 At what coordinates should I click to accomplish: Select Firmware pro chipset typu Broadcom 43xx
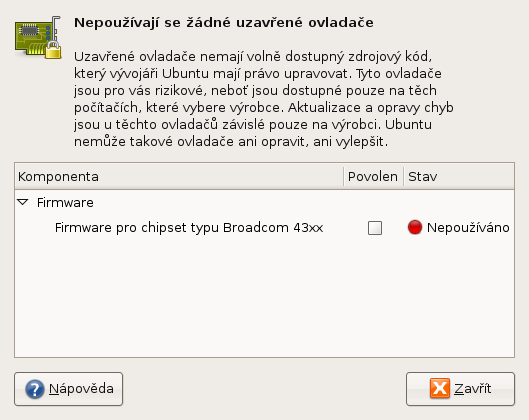tap(189, 228)
